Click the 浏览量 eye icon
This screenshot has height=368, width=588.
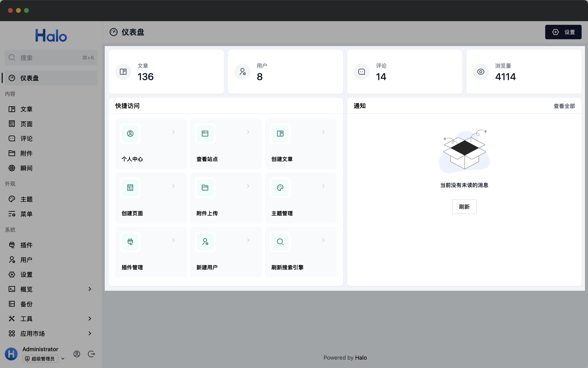click(481, 72)
